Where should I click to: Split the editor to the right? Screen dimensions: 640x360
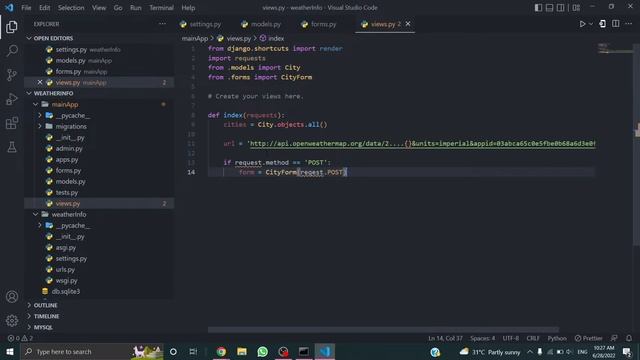(x=616, y=24)
